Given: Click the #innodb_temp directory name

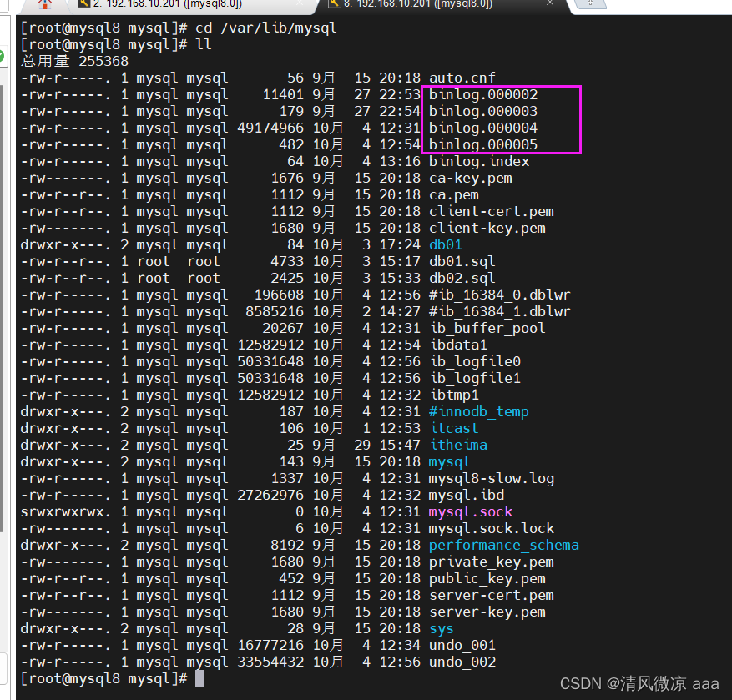Looking at the screenshot, I should 479,411.
